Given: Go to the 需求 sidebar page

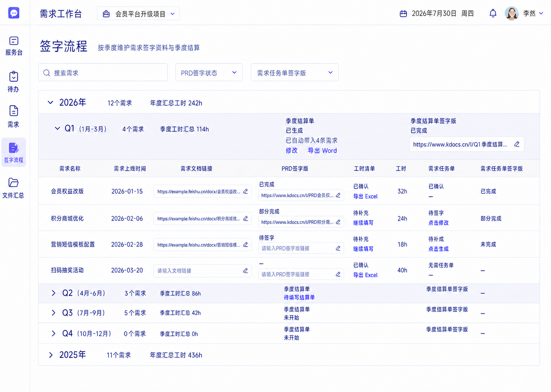Looking at the screenshot, I should click(x=14, y=117).
